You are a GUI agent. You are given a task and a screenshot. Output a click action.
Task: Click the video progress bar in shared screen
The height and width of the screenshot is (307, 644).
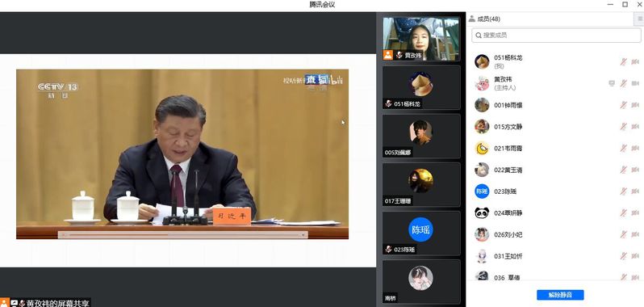click(x=182, y=234)
